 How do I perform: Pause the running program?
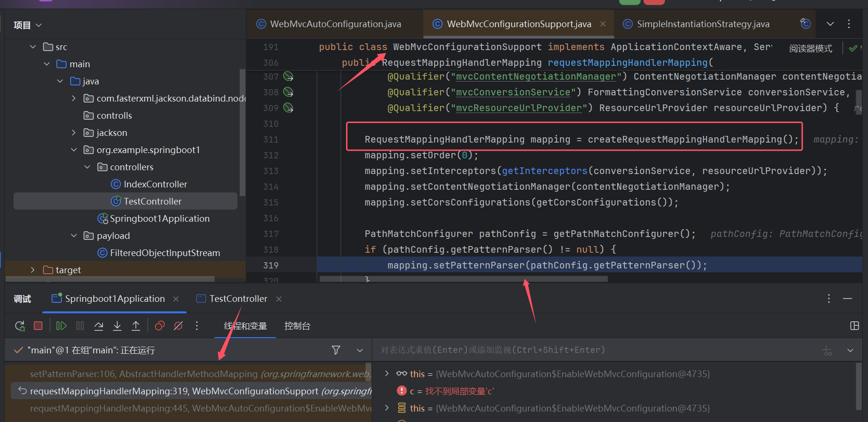(x=80, y=326)
